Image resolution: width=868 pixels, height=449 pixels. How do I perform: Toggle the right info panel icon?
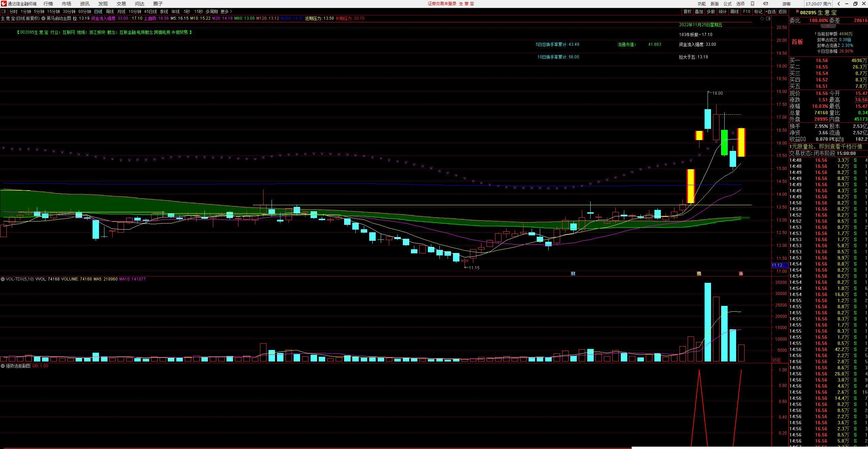(768, 19)
